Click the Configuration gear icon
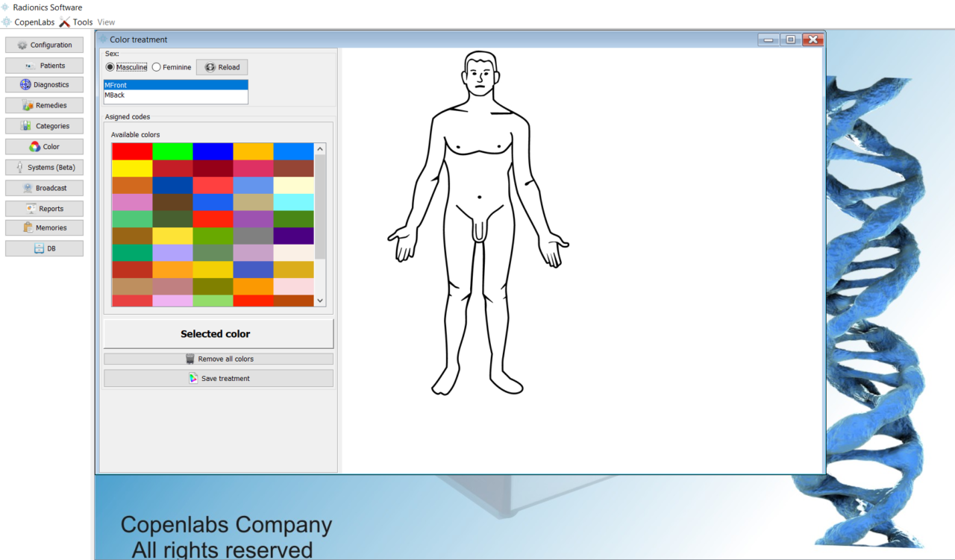955x560 pixels. click(x=22, y=45)
